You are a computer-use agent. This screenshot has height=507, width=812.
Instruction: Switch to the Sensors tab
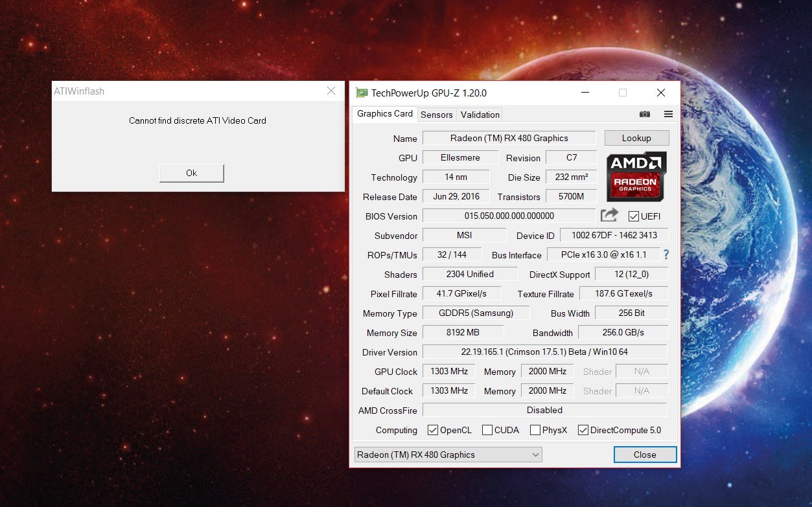tap(437, 115)
